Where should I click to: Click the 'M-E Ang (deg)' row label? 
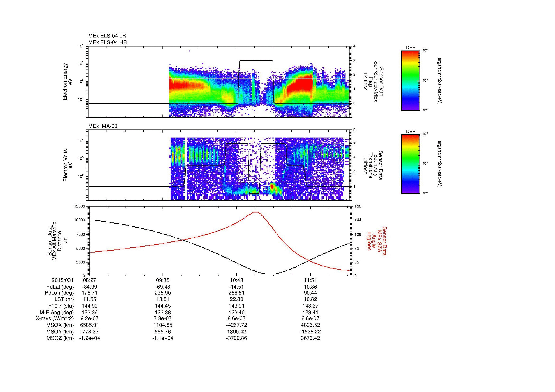[x=56, y=313]
